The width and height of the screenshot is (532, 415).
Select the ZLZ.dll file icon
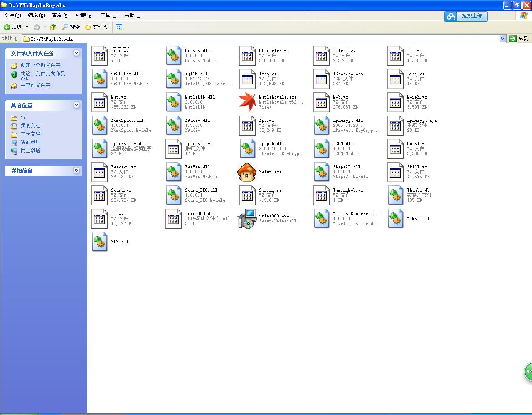[99, 242]
